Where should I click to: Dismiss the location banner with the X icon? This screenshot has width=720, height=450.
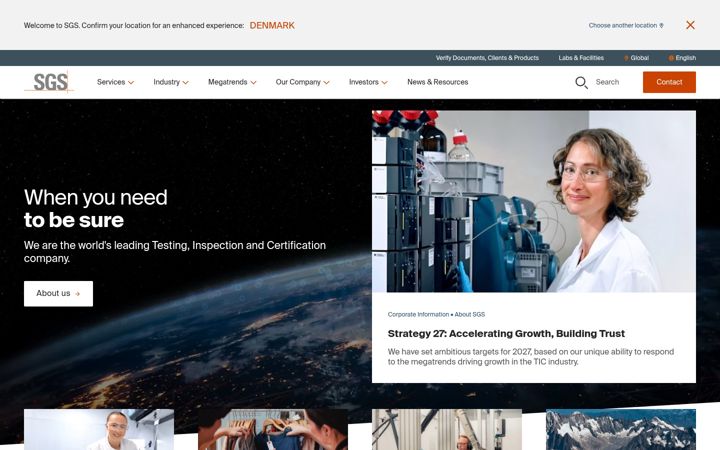tap(690, 25)
